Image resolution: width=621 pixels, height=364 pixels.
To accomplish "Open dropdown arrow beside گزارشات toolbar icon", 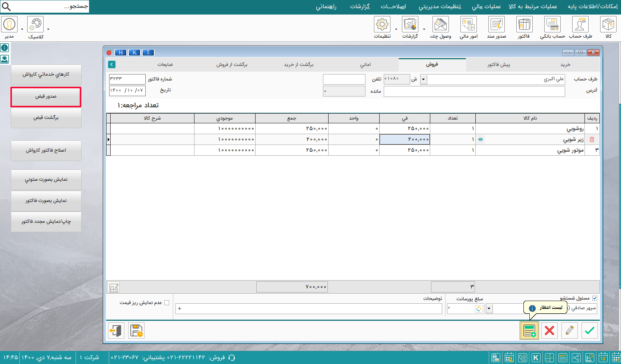I will [x=424, y=29].
